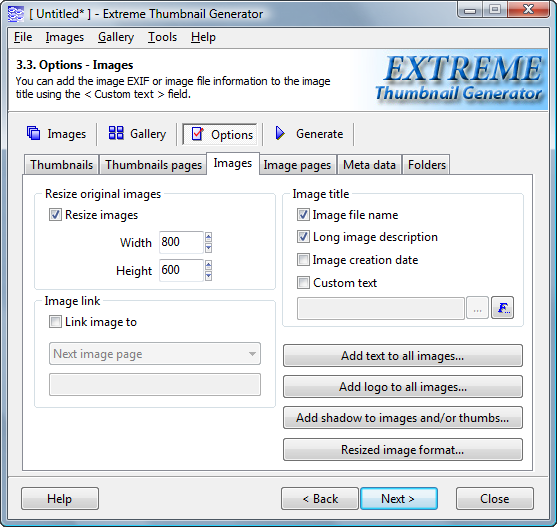557x527 pixels.
Task: Open the app icon in title bar
Action: (15, 14)
